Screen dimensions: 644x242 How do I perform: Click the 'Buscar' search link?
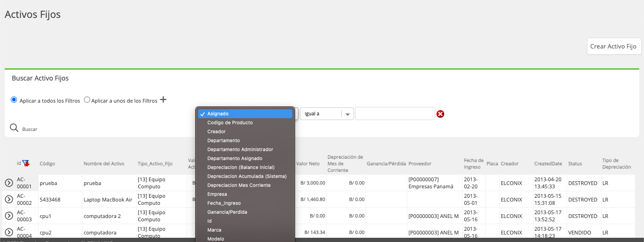tap(30, 129)
